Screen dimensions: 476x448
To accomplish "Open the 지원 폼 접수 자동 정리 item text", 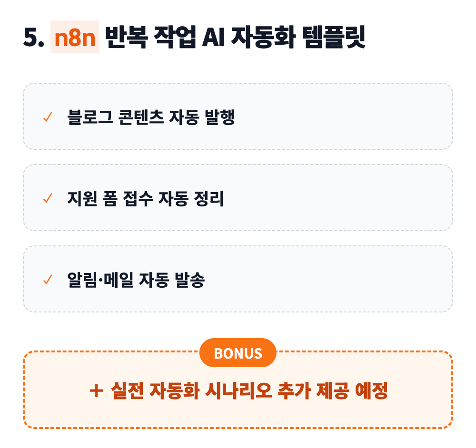I will coord(146,198).
